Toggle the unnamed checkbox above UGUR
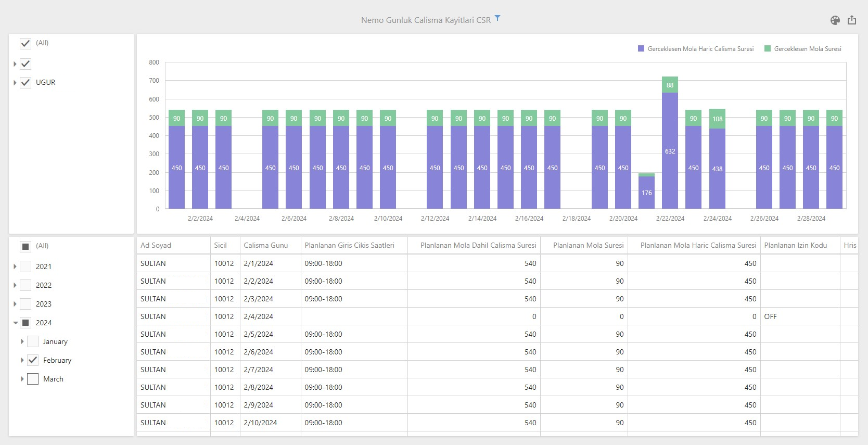 click(25, 64)
